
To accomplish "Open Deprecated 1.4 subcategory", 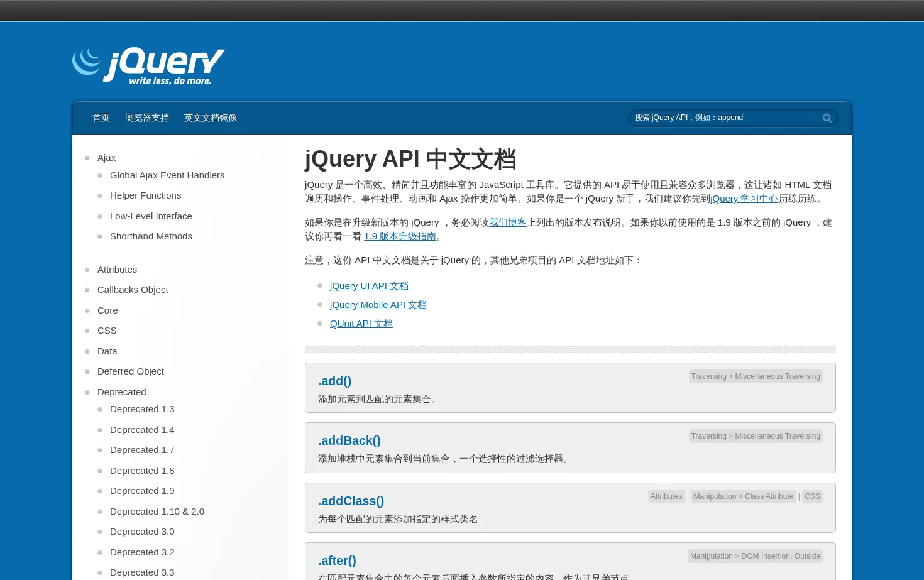I will click(x=142, y=430).
